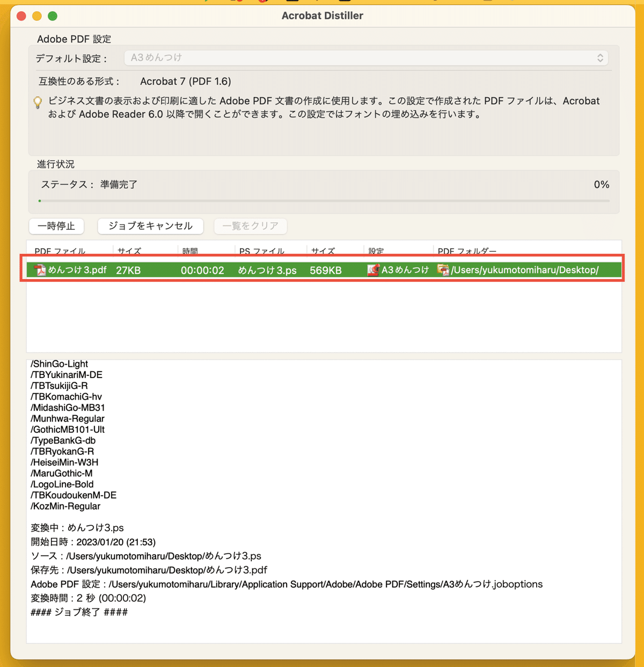Click /HeiseiMin-W3H log line
Viewport: 644px width, 667px height.
tap(64, 462)
